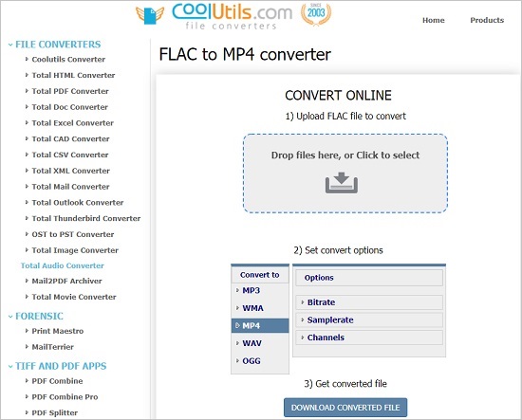The height and width of the screenshot is (420, 522).
Task: Click the Options panel header
Action: click(x=369, y=278)
